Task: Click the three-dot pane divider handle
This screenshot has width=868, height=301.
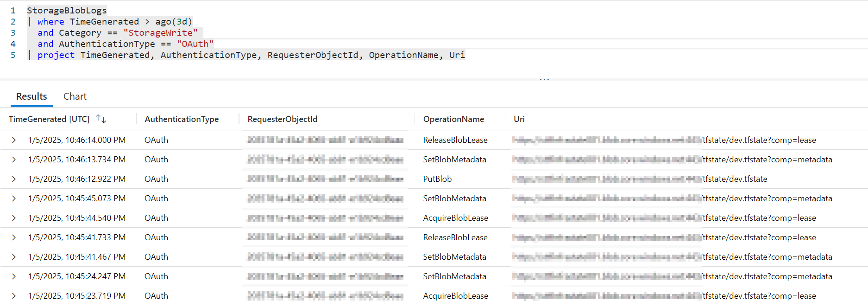Action: (544, 80)
